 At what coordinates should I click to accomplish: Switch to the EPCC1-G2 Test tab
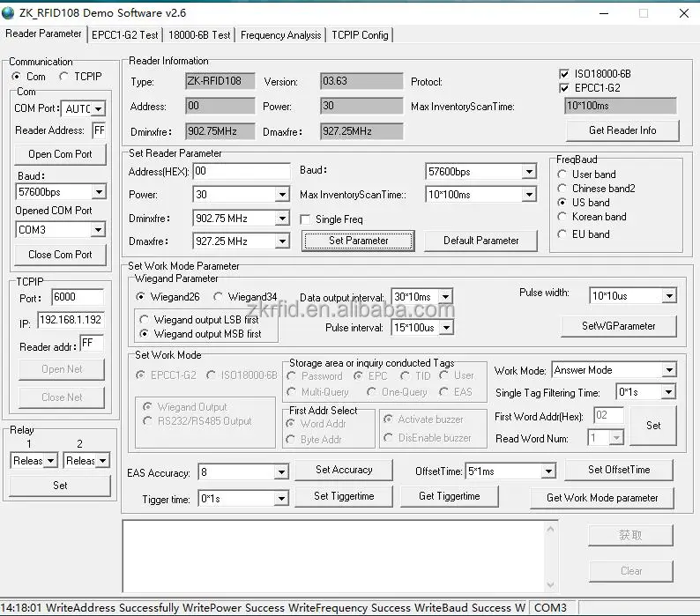tap(124, 34)
